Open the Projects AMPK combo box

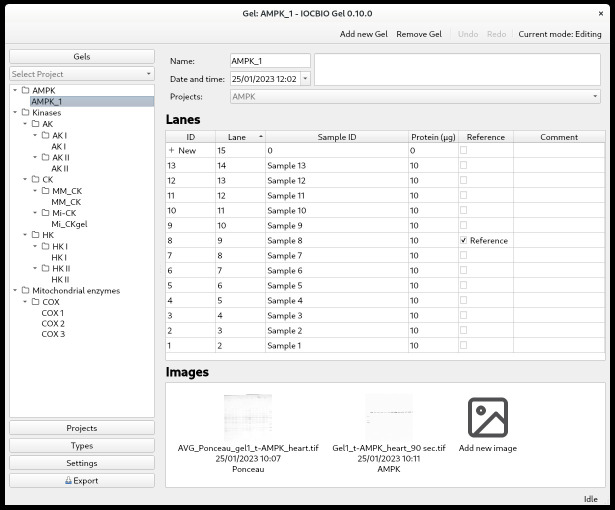point(415,97)
